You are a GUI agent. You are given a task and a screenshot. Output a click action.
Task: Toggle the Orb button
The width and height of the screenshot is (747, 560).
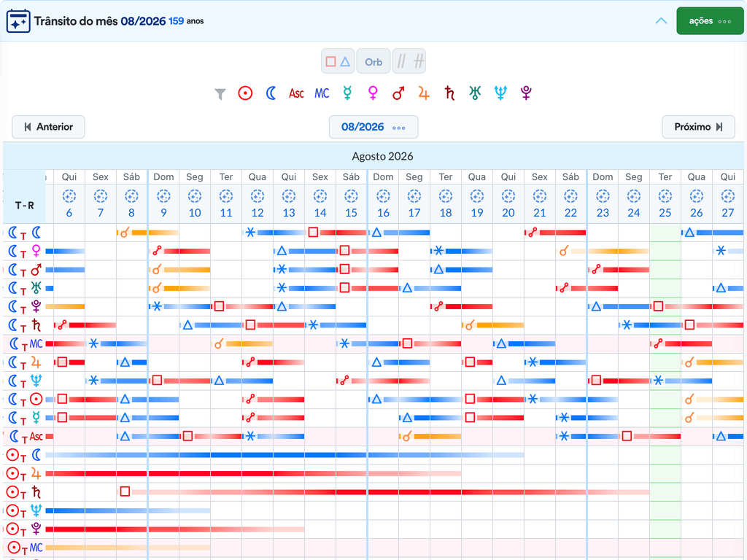tap(373, 61)
